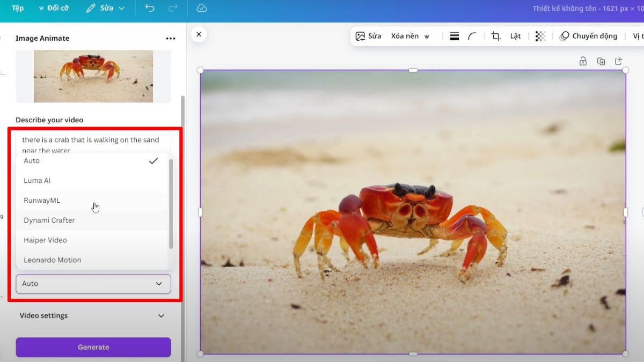
Task: Click Xóa nền to remove the background
Action: [x=406, y=35]
